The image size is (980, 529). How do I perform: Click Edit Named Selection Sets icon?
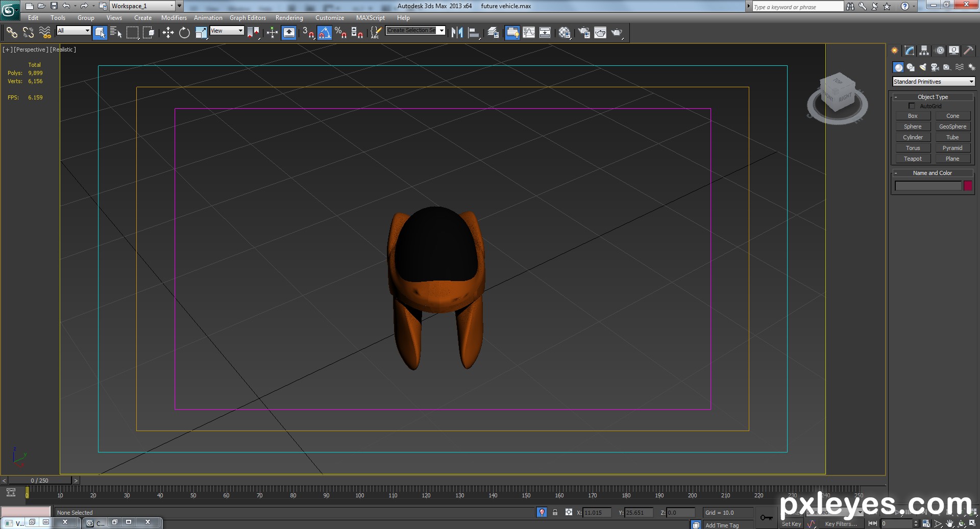(376, 33)
